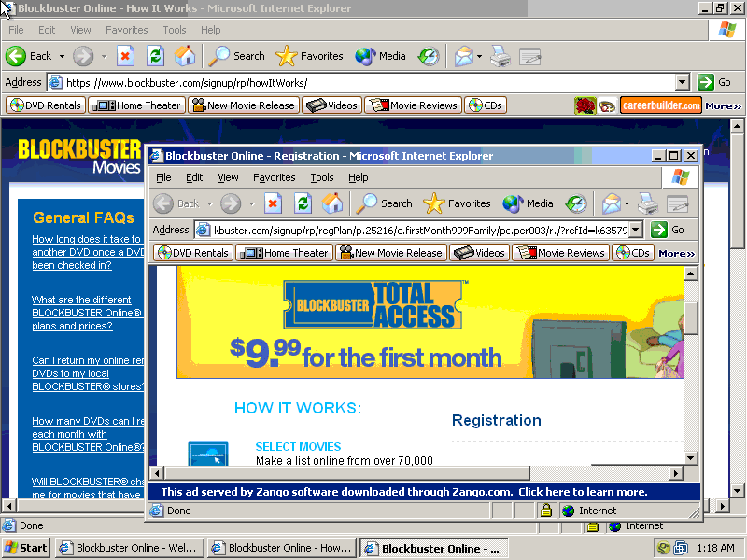
Task: Click New Movie Release in How It Works window
Action: 244,105
